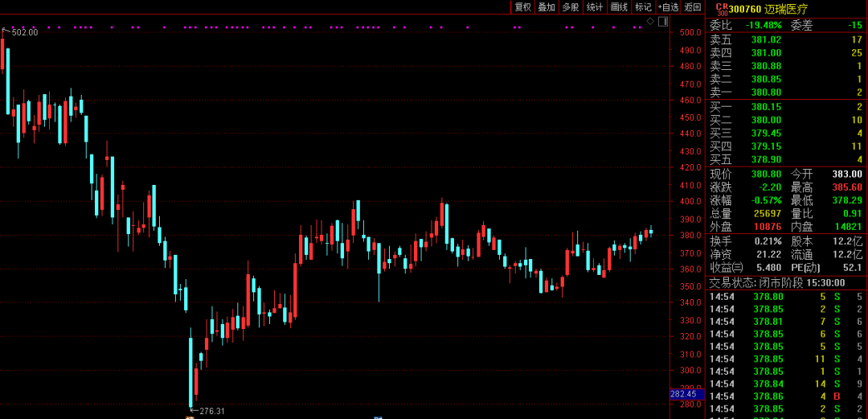Click the 标记 mark button

pyautogui.click(x=643, y=7)
